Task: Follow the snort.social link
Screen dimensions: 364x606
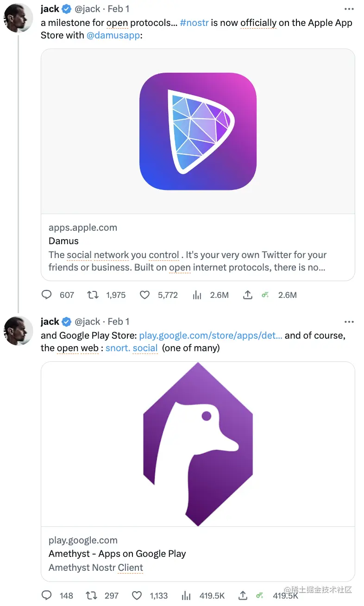Action: 132,347
